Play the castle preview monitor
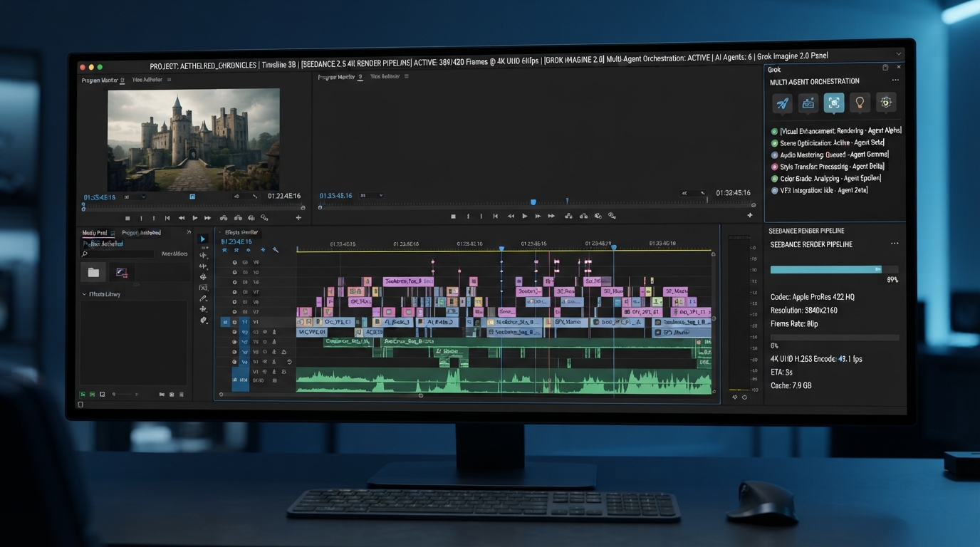The image size is (980, 547). click(194, 218)
